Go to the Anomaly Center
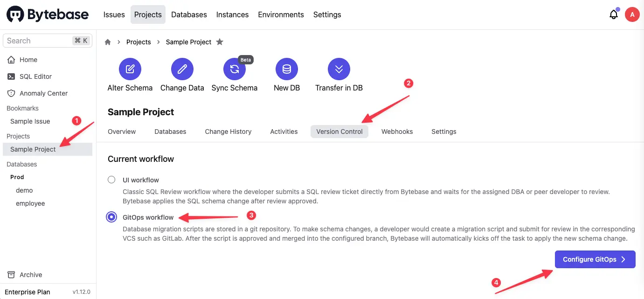Viewport: 644px width, 299px height. click(43, 93)
